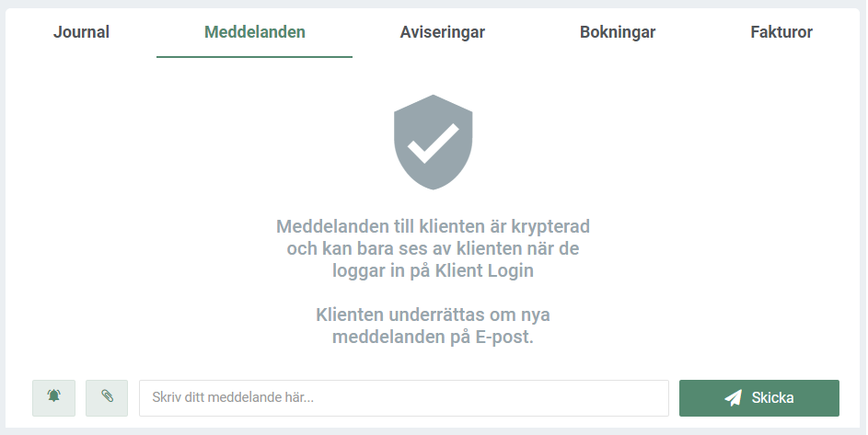Select the Bokningar tab

point(618,32)
